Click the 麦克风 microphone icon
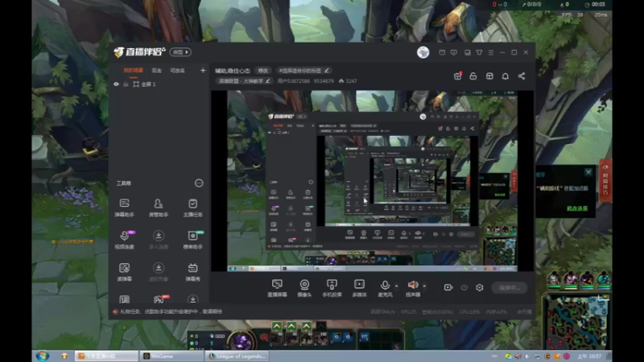Image resolution: width=644 pixels, height=362 pixels. (385, 286)
